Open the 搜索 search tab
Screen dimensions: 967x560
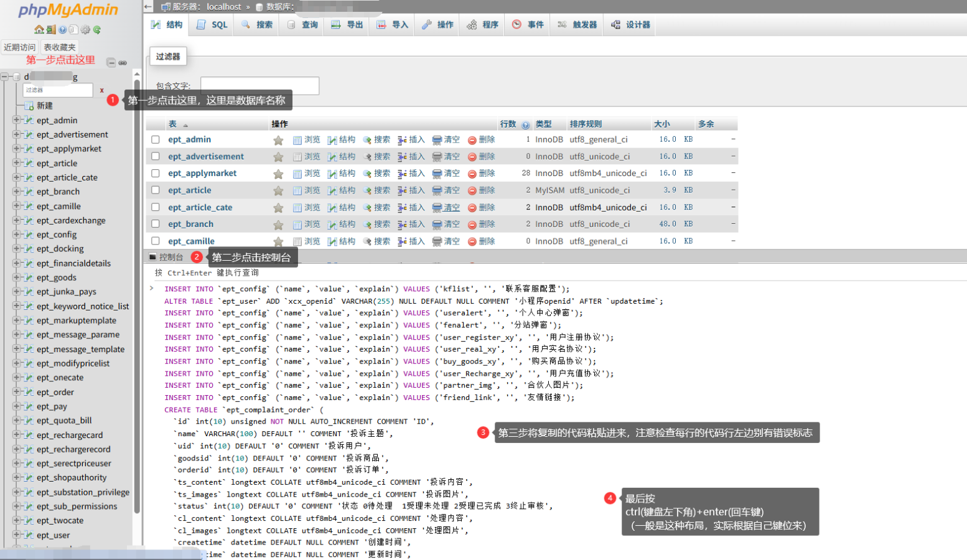[x=257, y=25]
